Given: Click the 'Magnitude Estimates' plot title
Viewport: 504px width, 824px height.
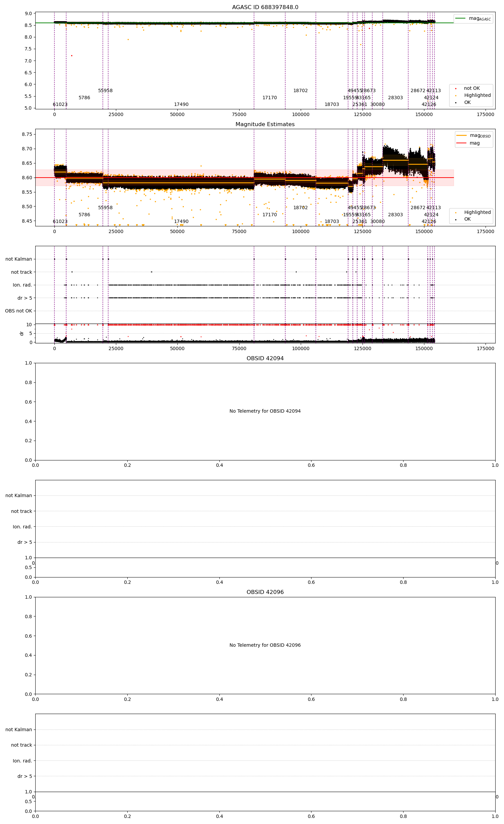Looking at the screenshot, I should tap(265, 124).
